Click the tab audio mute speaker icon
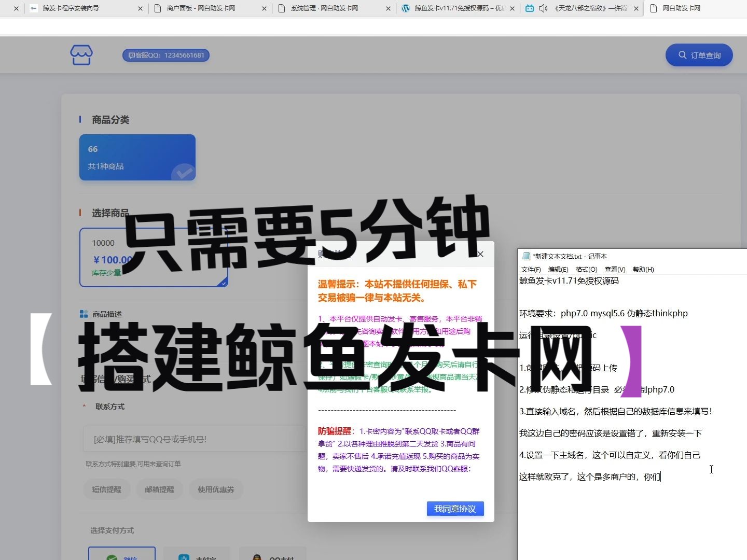 [x=543, y=8]
